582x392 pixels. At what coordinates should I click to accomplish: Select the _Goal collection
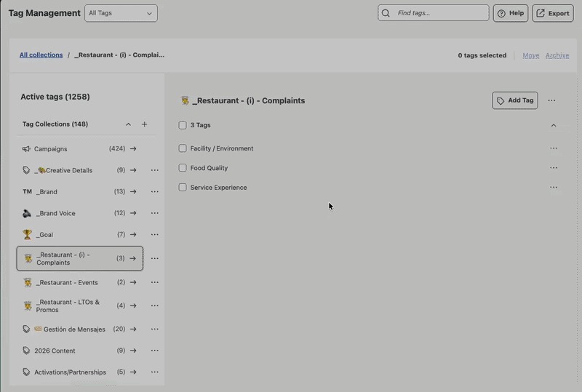point(44,235)
